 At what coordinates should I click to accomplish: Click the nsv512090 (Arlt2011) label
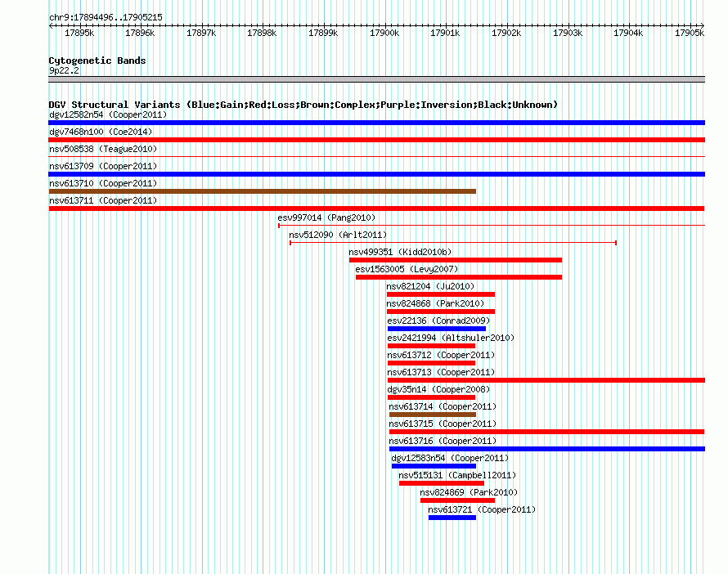(x=338, y=235)
